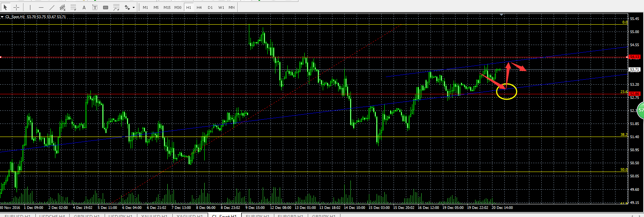The width and height of the screenshot is (644, 217).
Task: Open the USDCHF,H4 chart tab
Action: point(52,215)
